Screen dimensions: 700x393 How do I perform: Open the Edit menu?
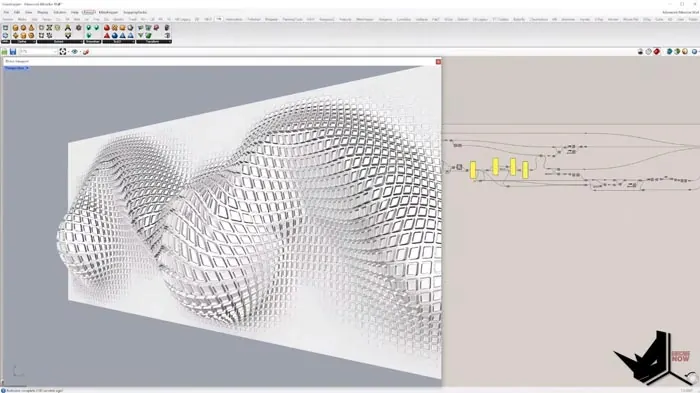17,12
